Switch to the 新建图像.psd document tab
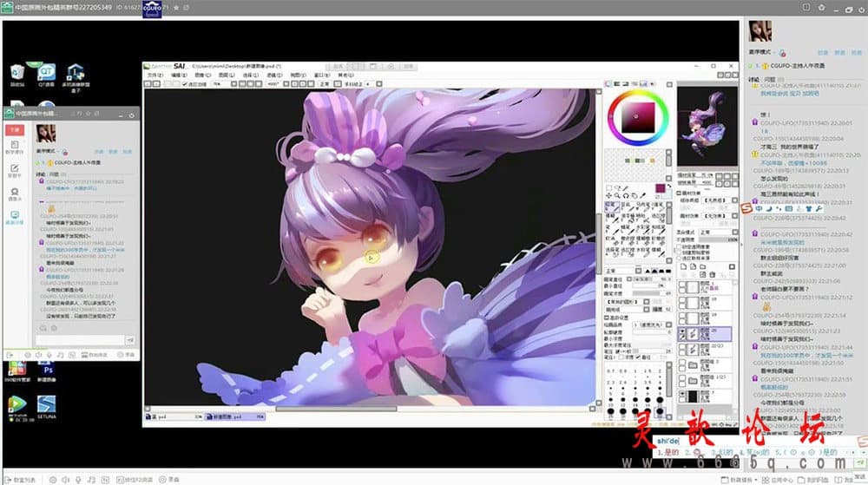868x485 pixels. click(234, 416)
